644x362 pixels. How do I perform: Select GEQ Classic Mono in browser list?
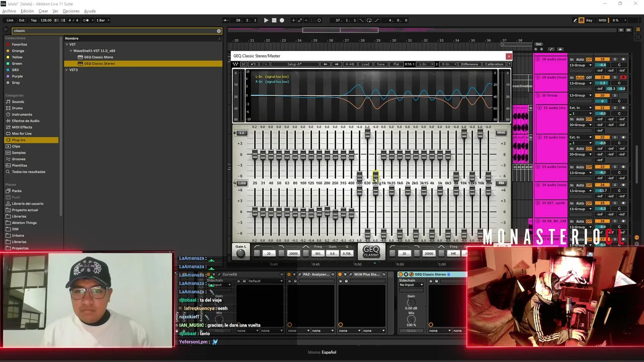tap(99, 57)
